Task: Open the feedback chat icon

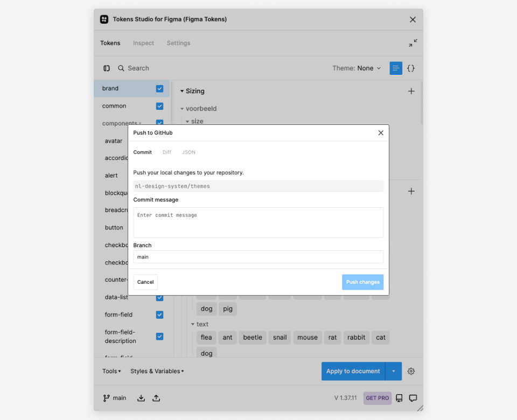Action: pos(413,398)
